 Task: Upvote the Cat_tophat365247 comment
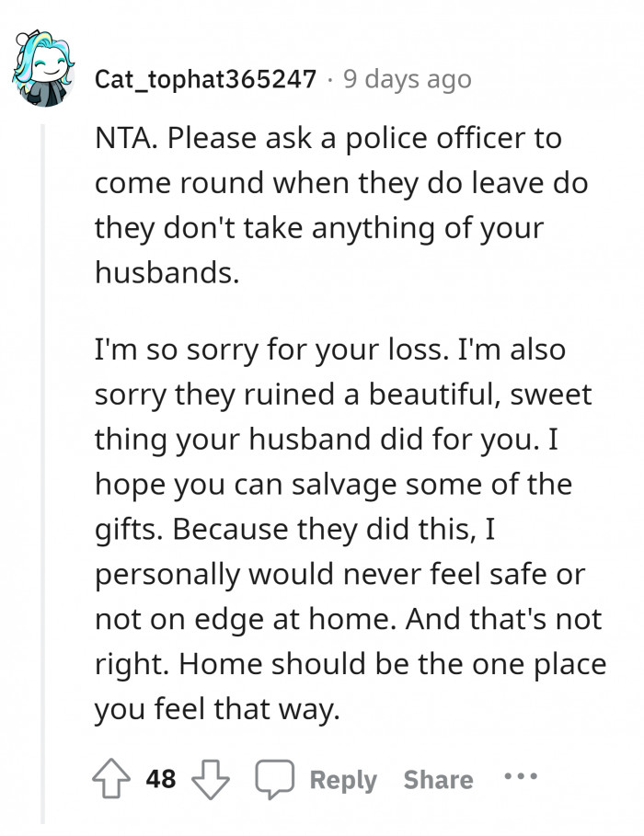point(113,779)
